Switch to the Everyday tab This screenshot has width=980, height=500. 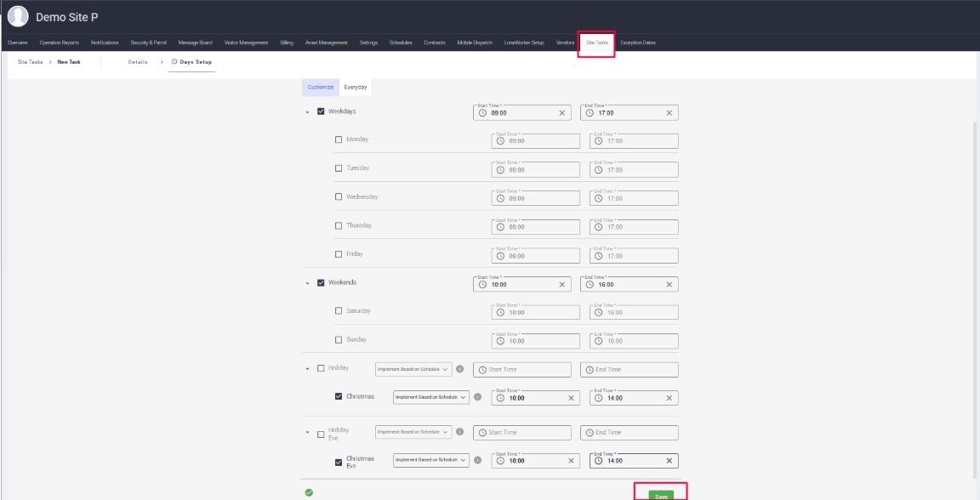click(x=356, y=88)
